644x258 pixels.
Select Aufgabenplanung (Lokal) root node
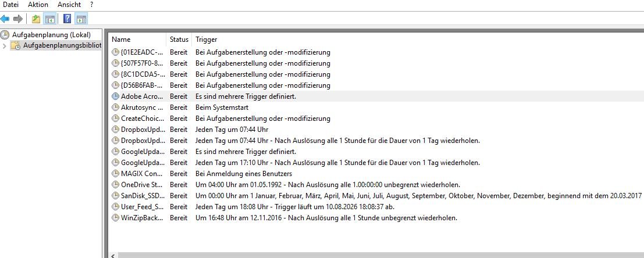(x=51, y=35)
